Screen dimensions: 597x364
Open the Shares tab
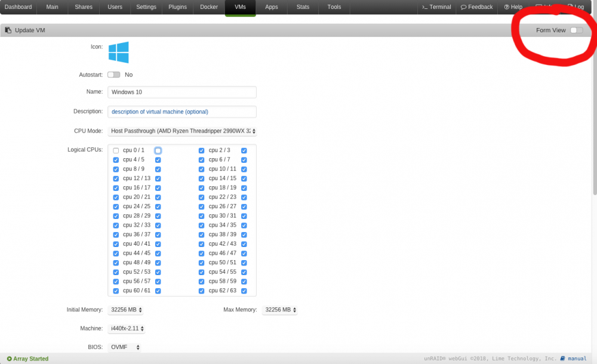[x=84, y=7]
